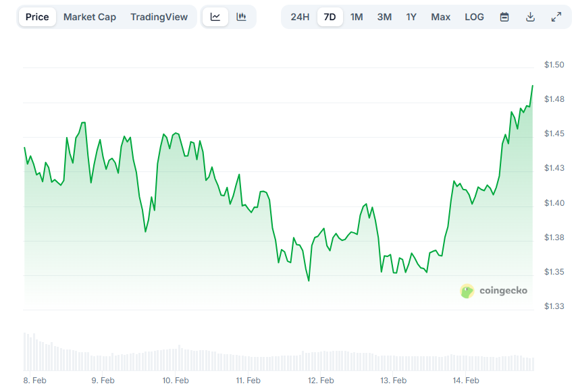Toggle the LOG scale option
Screen dimensions: 576x392
tap(474, 17)
